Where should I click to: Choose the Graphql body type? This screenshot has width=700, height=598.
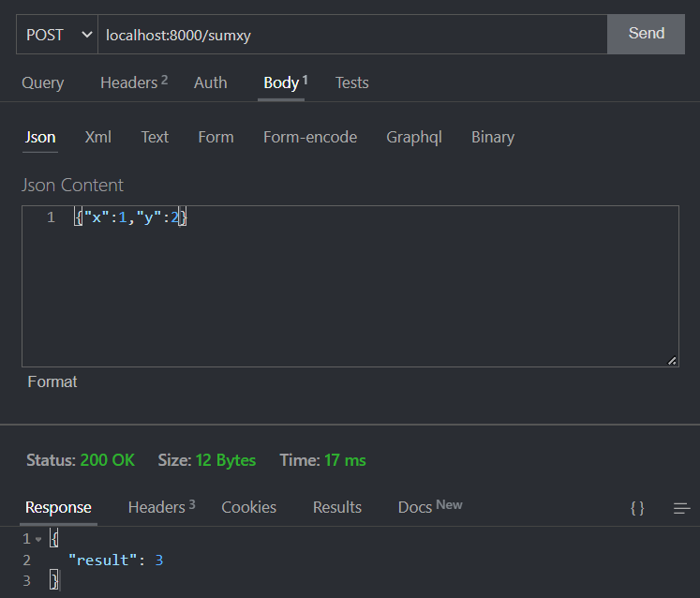(x=414, y=137)
